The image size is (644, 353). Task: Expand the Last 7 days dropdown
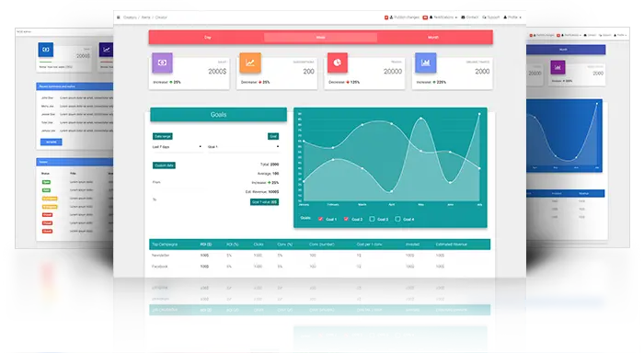177,146
